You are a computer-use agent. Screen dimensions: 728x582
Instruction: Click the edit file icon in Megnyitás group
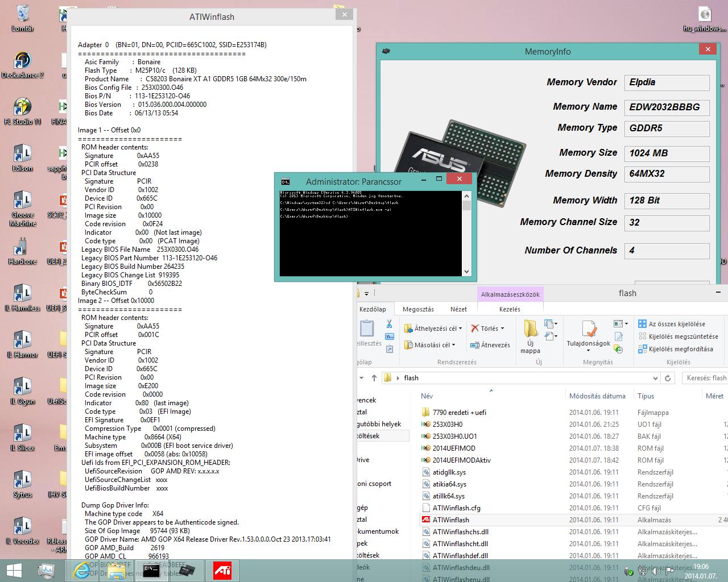point(619,336)
